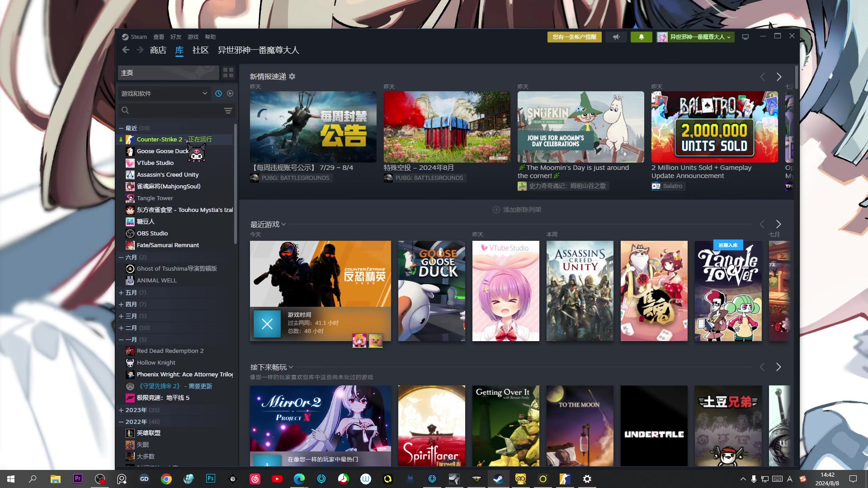Click the 主页 home button
Viewport: 868px width, 488px height.
(x=168, y=73)
